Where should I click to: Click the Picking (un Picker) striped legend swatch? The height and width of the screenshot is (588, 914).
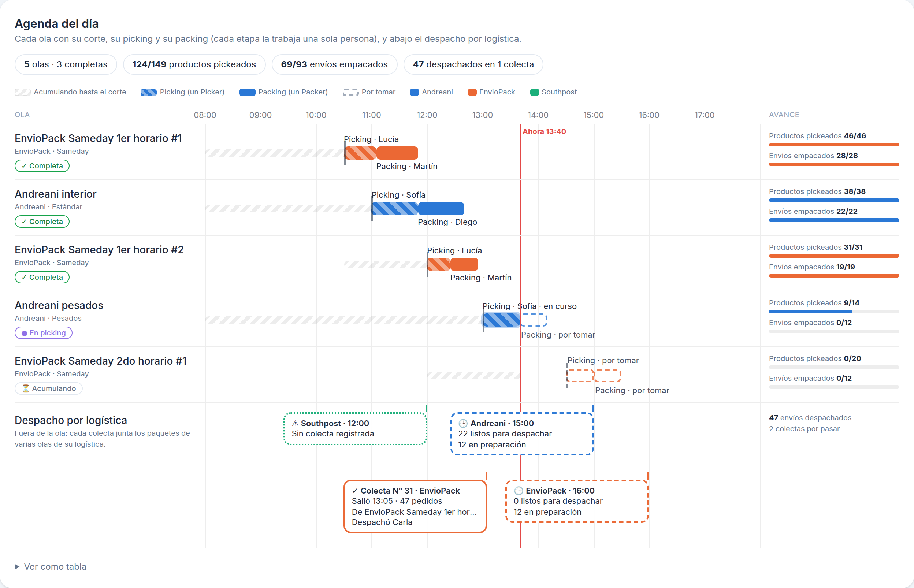coord(149,92)
